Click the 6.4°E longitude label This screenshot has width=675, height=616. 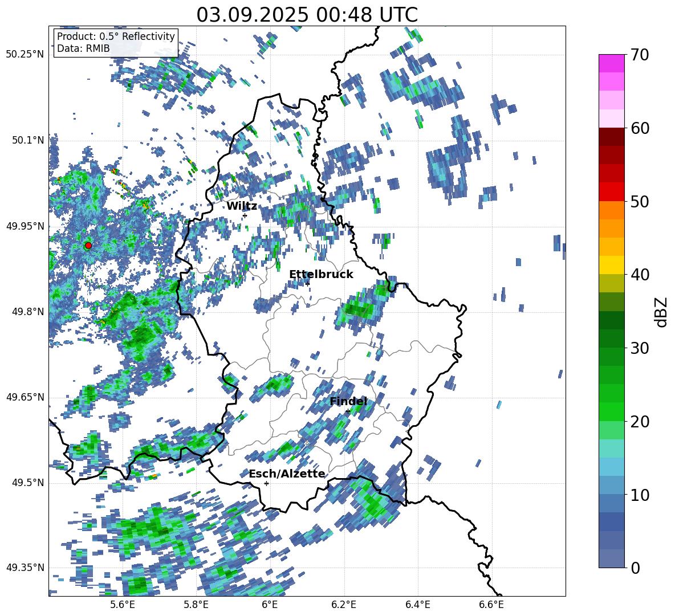tap(417, 605)
